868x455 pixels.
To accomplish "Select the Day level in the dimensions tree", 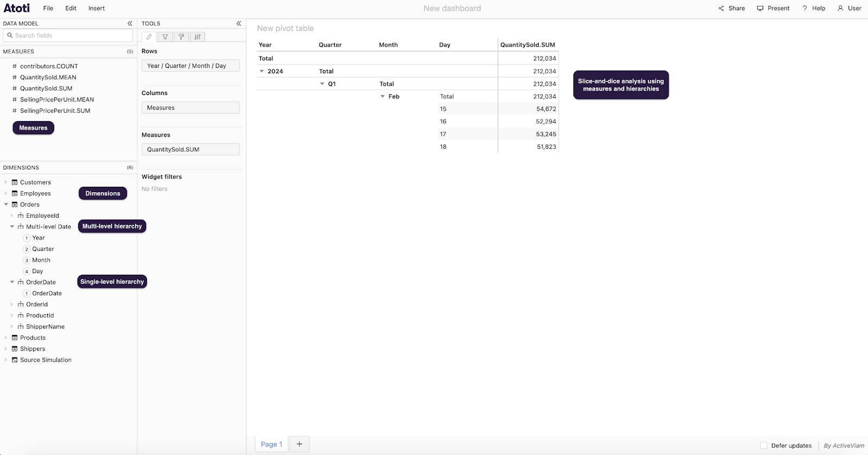I will click(37, 271).
